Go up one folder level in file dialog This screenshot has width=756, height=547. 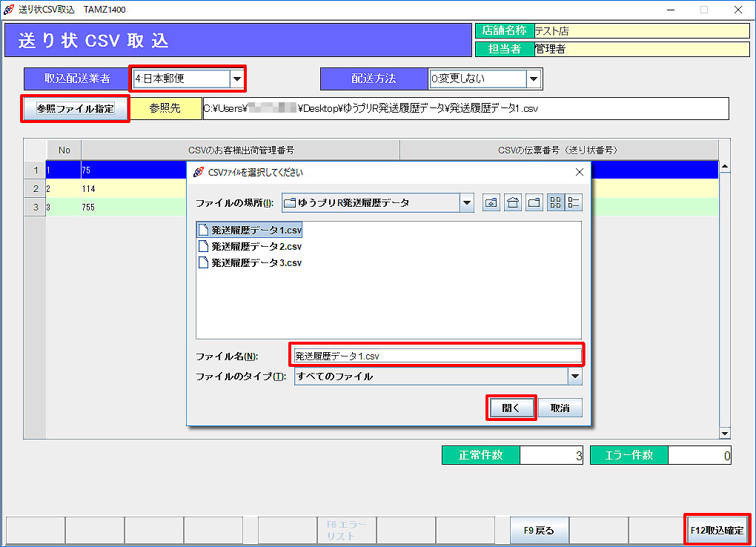point(491,202)
